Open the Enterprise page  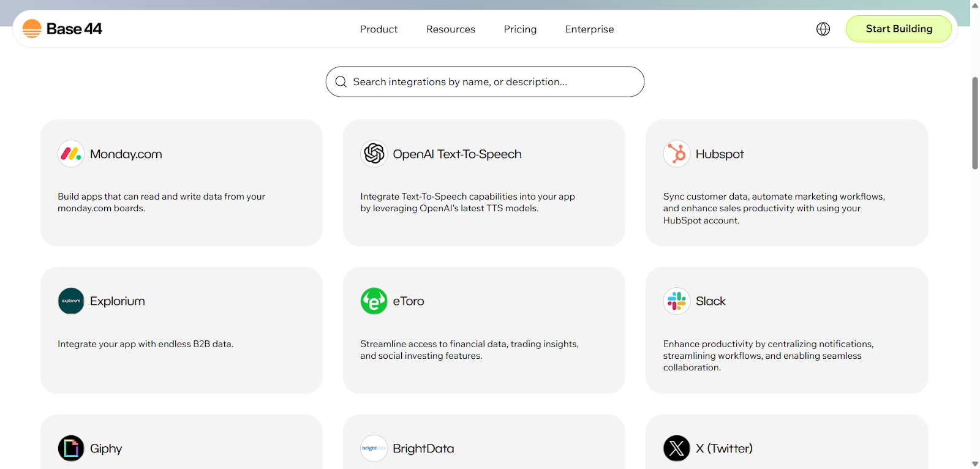589,29
